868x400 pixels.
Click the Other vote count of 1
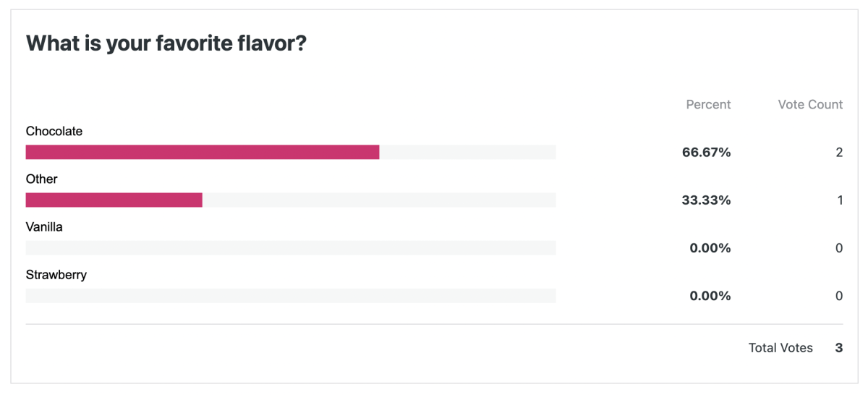pyautogui.click(x=840, y=200)
